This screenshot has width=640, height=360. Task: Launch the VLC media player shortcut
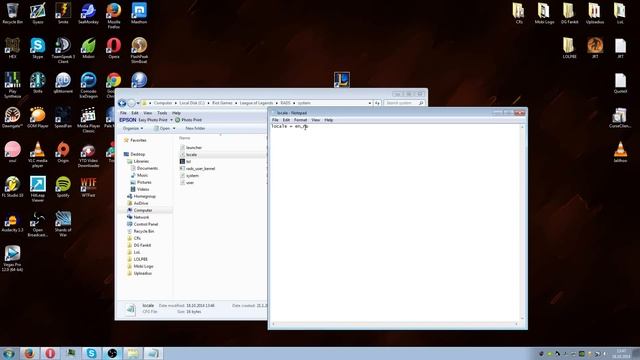point(38,154)
